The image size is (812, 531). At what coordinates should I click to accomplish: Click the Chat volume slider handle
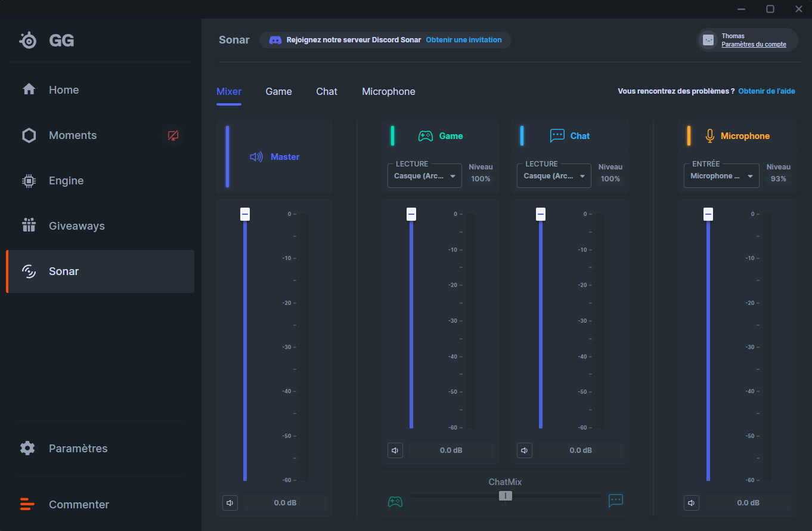click(x=541, y=214)
